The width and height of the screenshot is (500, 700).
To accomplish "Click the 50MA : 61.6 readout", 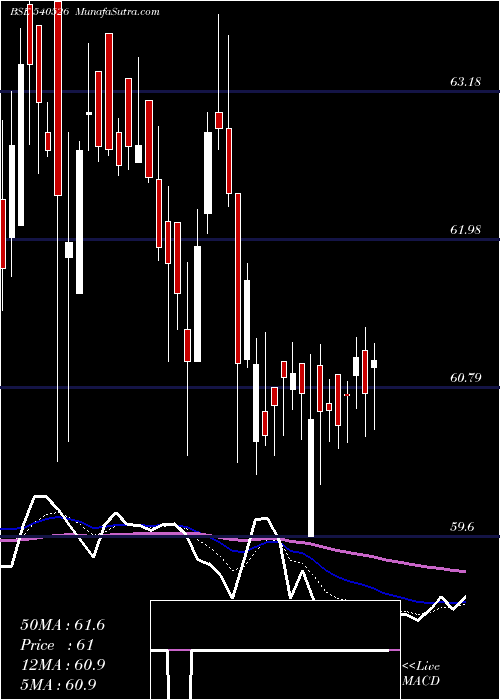I will (62, 625).
